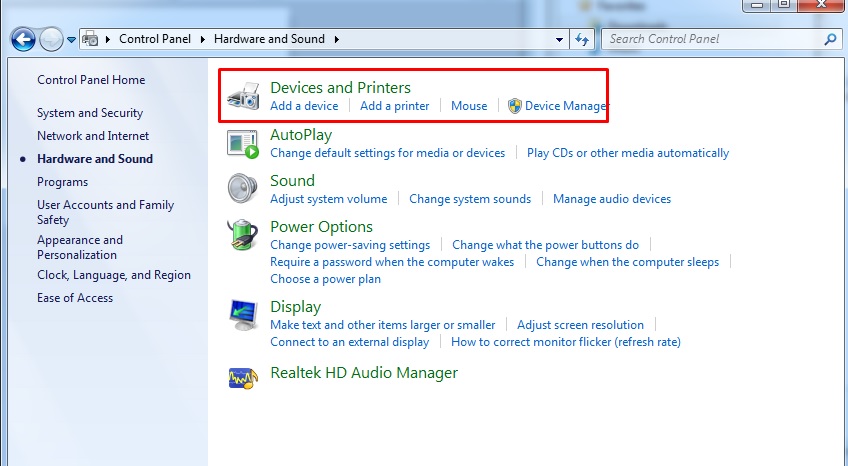
Task: Open Device Manager link
Action: (x=566, y=106)
